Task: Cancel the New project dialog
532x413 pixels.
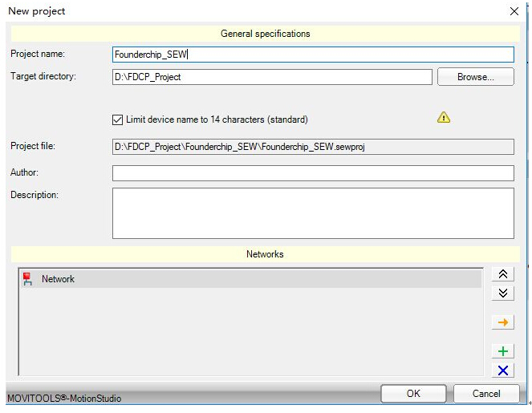Action: point(486,394)
